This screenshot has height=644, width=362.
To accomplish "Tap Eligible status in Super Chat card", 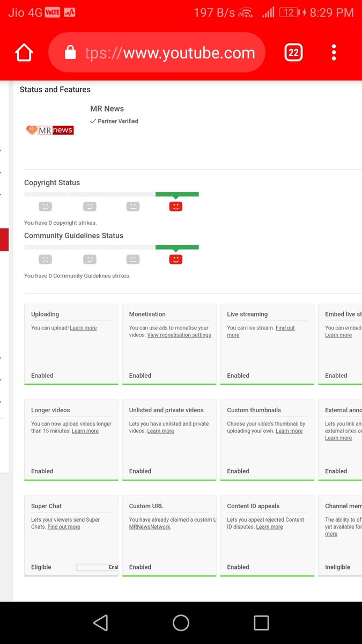I will click(41, 567).
